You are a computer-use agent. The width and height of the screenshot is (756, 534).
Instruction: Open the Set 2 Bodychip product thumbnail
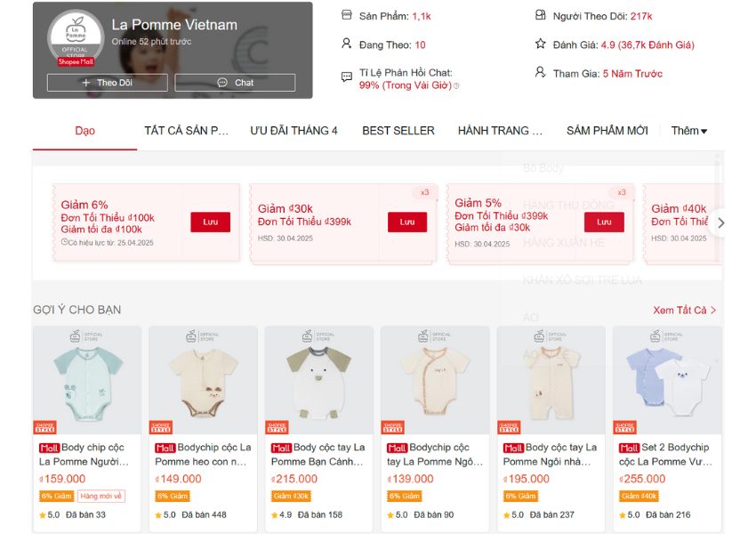point(667,380)
